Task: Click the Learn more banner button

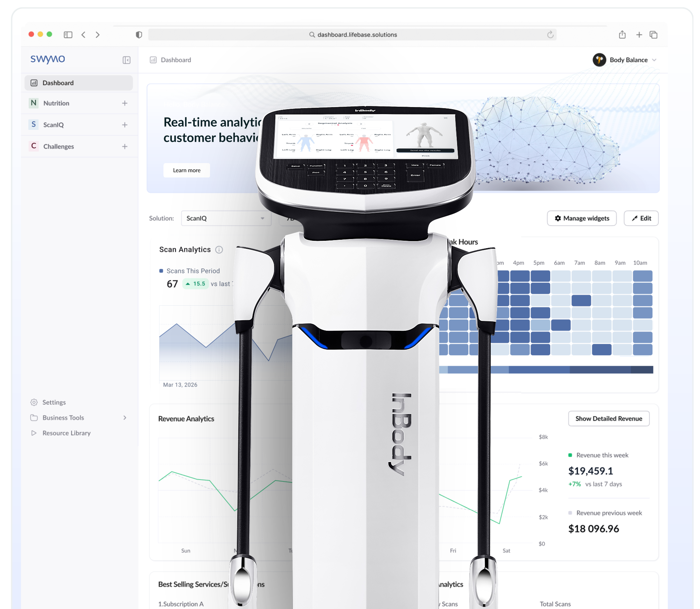Action: click(x=187, y=170)
